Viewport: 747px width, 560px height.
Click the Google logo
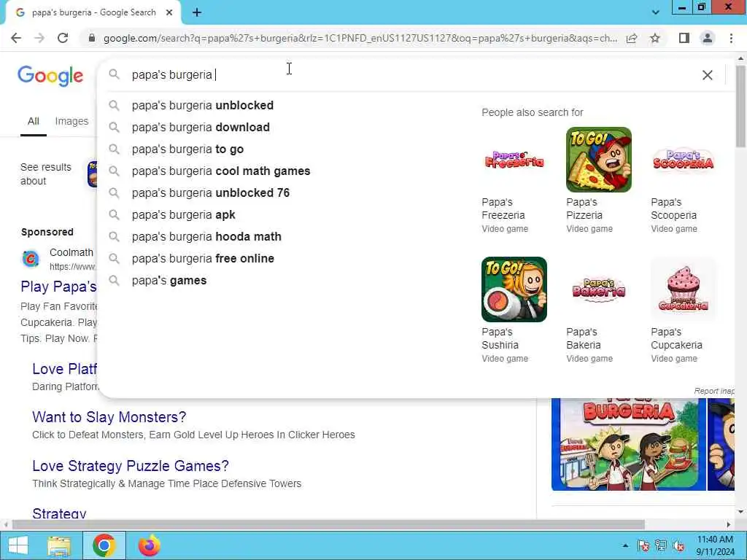pos(50,76)
